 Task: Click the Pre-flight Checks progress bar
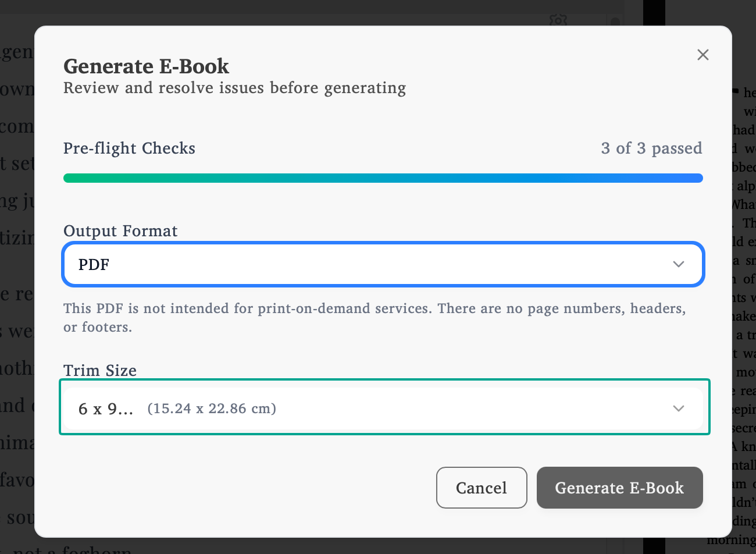click(383, 177)
